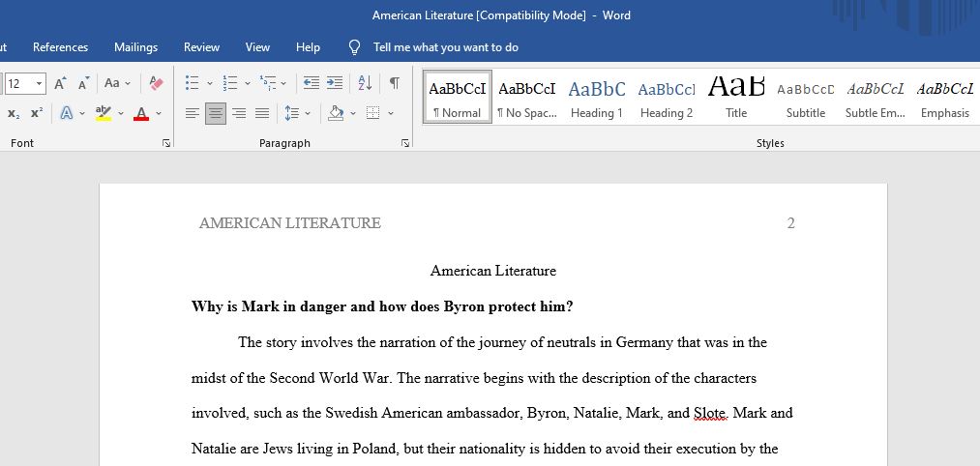Open shading color dropdown arrow
Image resolution: width=980 pixels, height=466 pixels.
353,114
